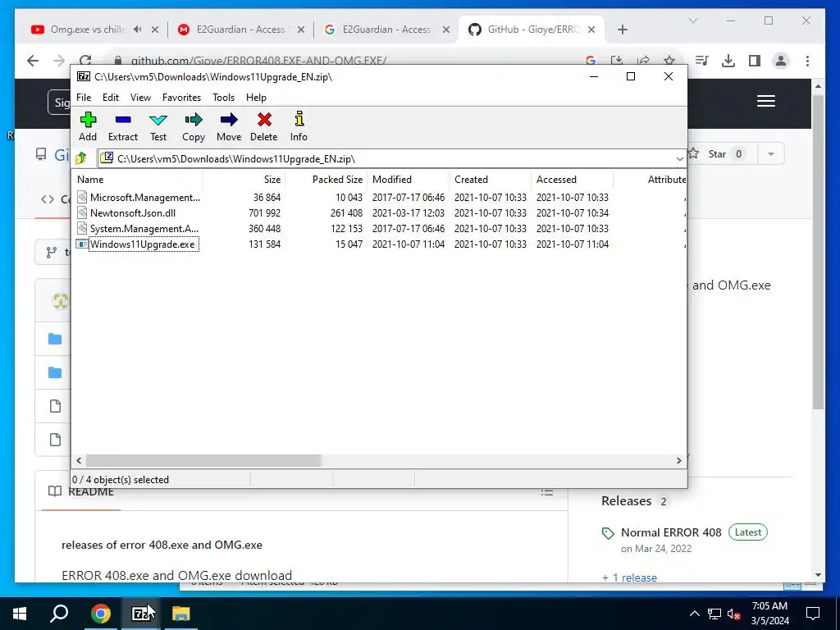The image size is (840, 630).
Task: Click the right arrow of horizontal scrollbar
Action: pos(678,461)
